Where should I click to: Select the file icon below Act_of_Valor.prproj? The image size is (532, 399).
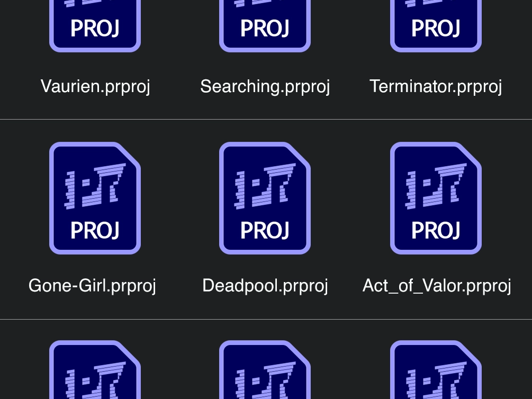[x=436, y=370]
